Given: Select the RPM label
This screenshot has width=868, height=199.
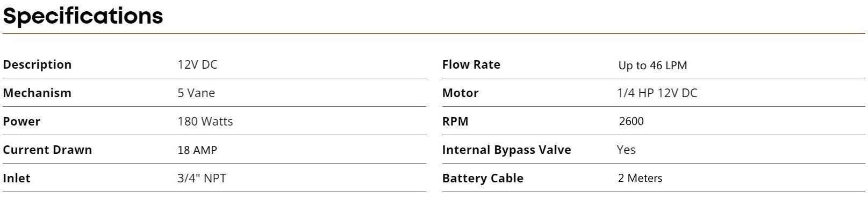Looking at the screenshot, I should (x=455, y=121).
